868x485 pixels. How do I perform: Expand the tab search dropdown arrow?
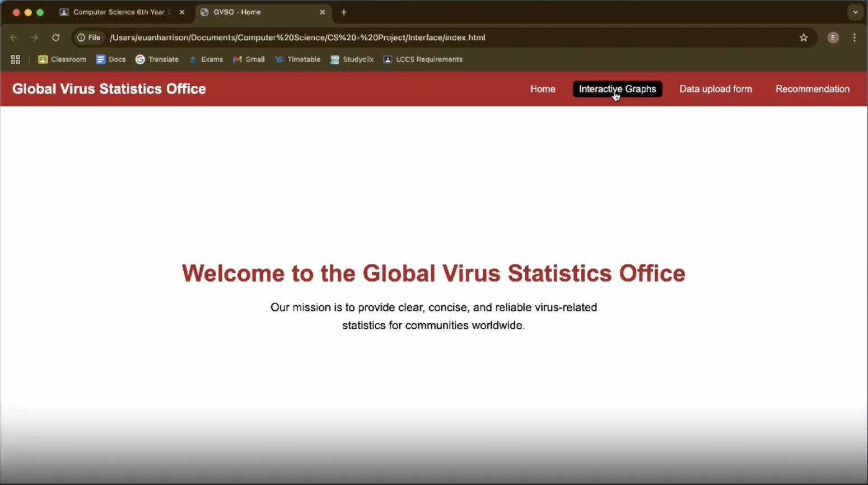point(855,12)
